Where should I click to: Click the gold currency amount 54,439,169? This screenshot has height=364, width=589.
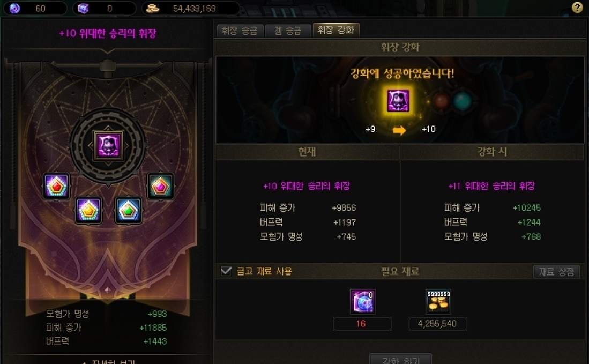(194, 8)
